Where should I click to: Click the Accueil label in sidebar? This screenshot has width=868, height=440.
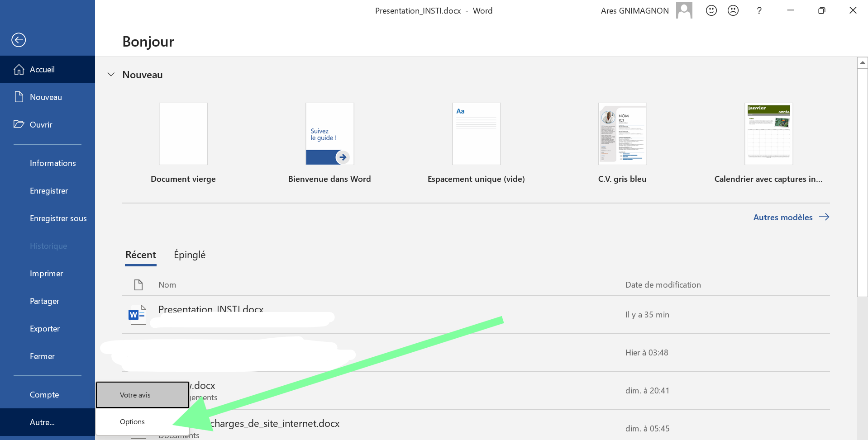coord(42,70)
